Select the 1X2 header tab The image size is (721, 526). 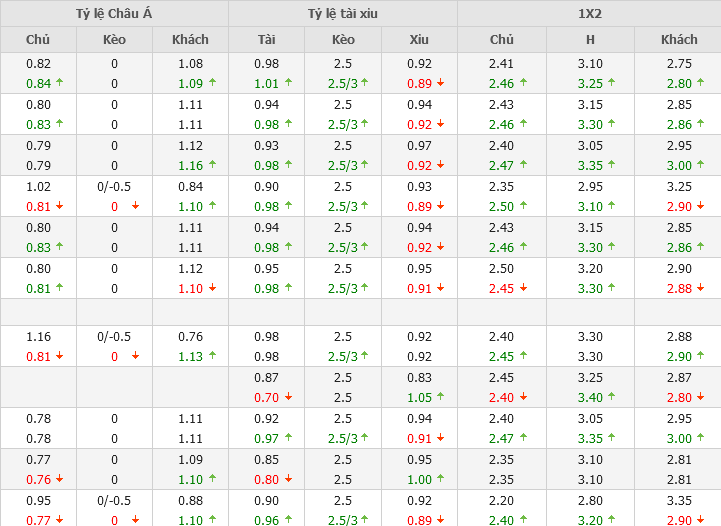[x=589, y=14]
